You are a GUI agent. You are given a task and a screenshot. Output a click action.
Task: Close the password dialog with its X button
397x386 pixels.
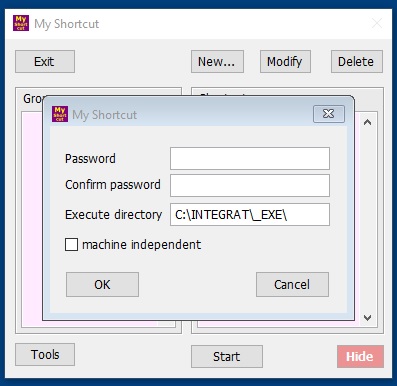[329, 114]
